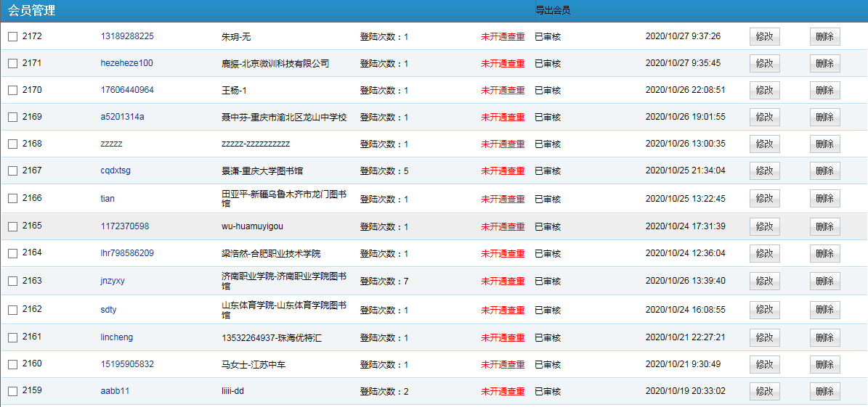Open the jnzyxy member link
The height and width of the screenshot is (407, 868).
pyautogui.click(x=113, y=281)
